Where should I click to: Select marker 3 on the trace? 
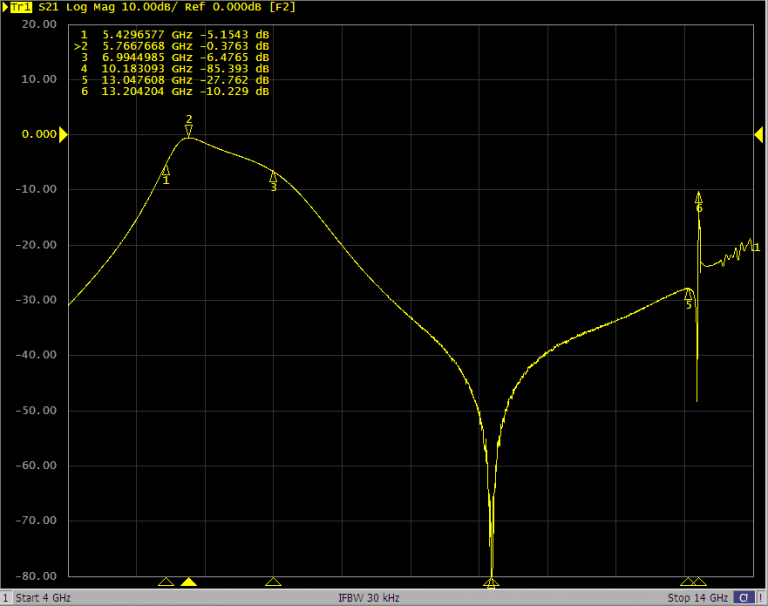273,179
